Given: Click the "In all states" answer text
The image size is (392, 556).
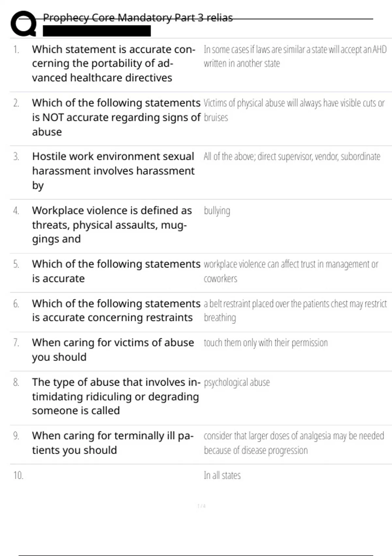Looking at the screenshot, I should pyautogui.click(x=222, y=475).
